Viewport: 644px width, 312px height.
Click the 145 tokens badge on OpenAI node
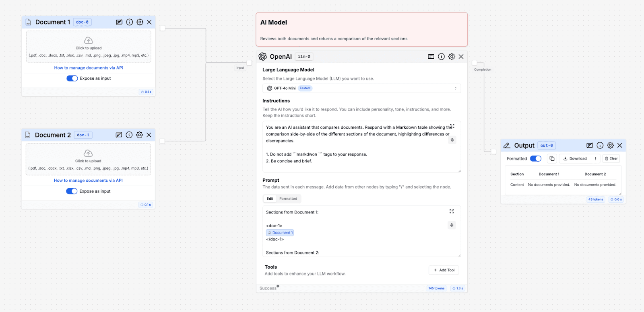point(436,288)
